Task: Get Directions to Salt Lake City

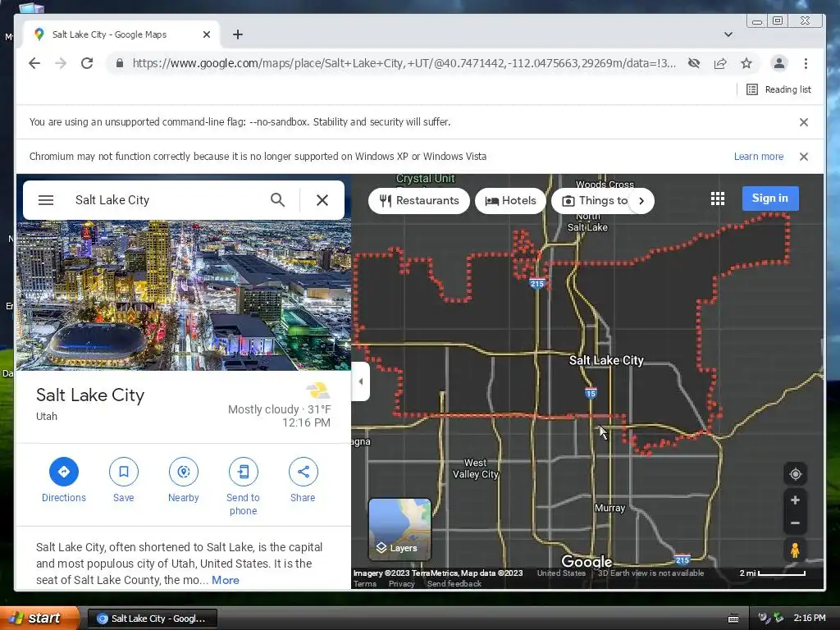Action: 64,480
